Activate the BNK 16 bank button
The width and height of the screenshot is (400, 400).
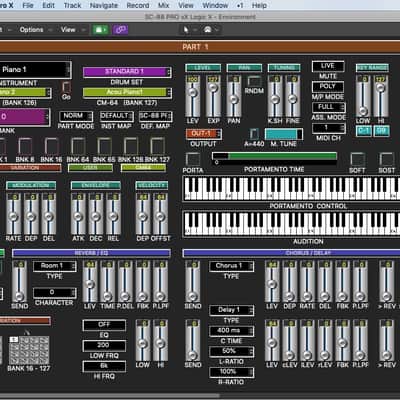[x=52, y=146]
